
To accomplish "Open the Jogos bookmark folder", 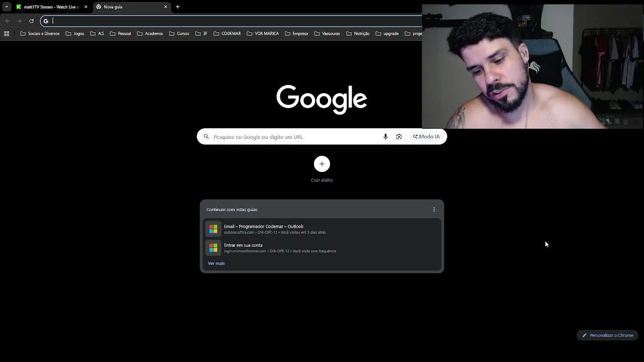I will tap(75, 34).
